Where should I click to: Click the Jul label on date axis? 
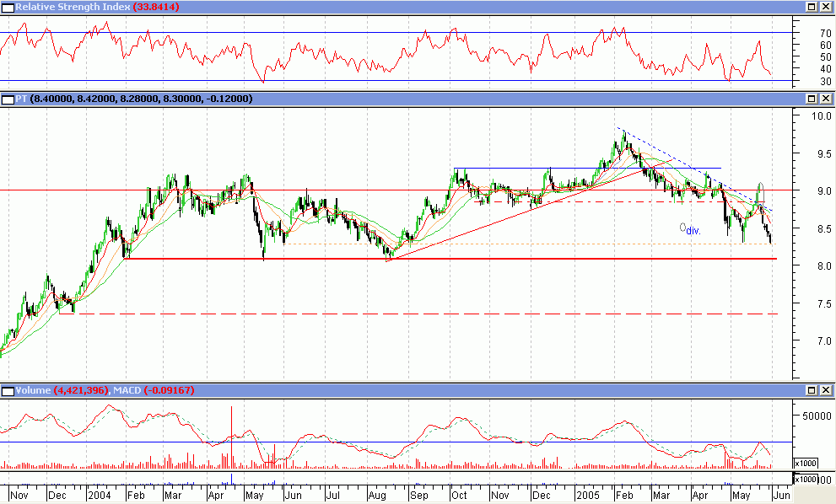(x=332, y=496)
